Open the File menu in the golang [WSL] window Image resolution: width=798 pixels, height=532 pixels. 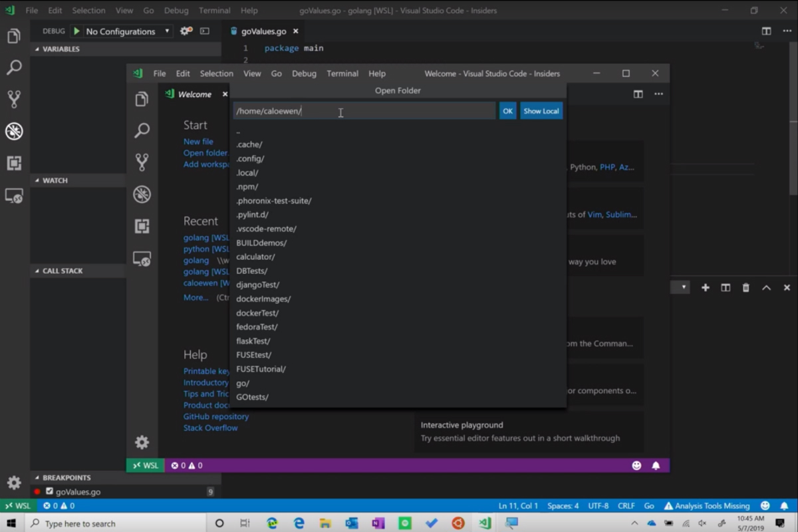point(32,11)
